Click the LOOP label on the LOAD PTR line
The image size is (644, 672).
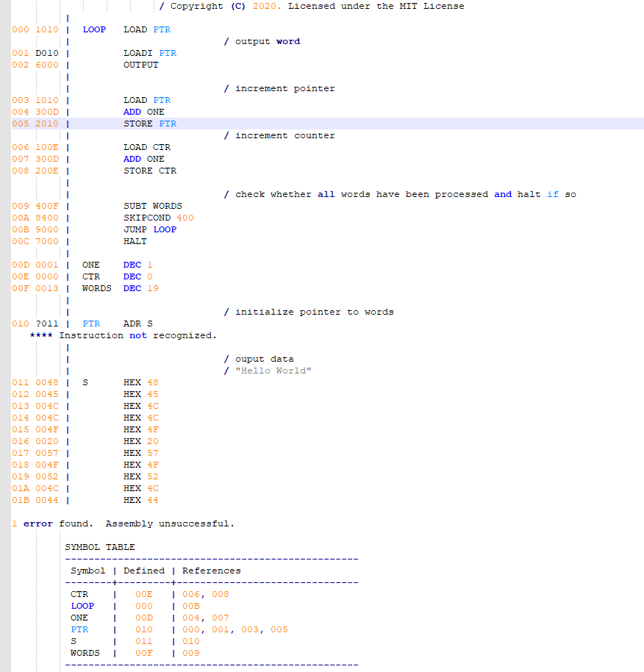click(x=94, y=29)
